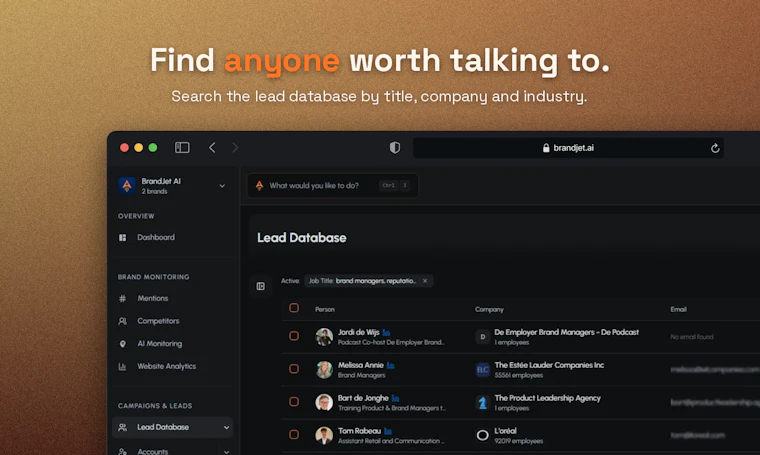
Task: Tick the select-all checkbox in the table header
Action: point(294,308)
